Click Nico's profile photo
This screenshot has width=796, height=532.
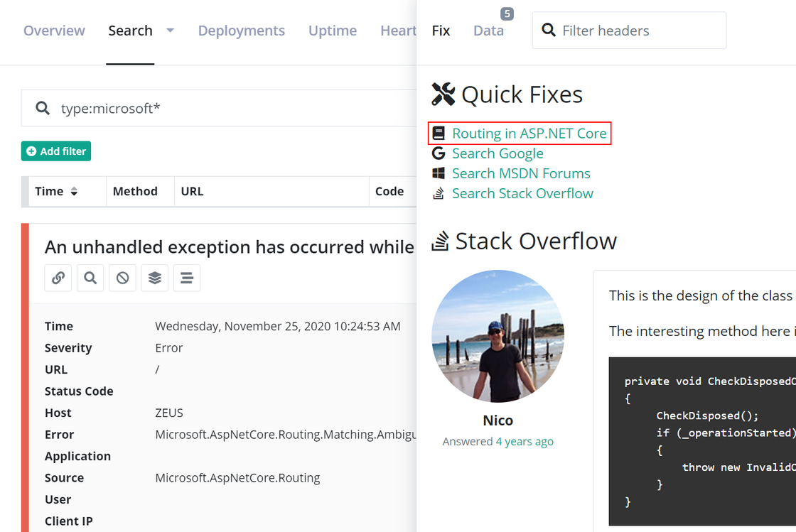[x=497, y=336]
